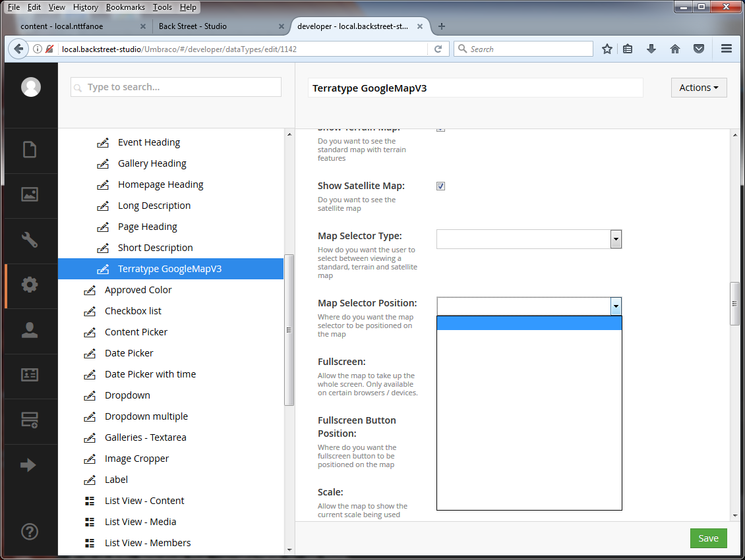Open the Forms section icon
745x560 pixels.
point(30,420)
